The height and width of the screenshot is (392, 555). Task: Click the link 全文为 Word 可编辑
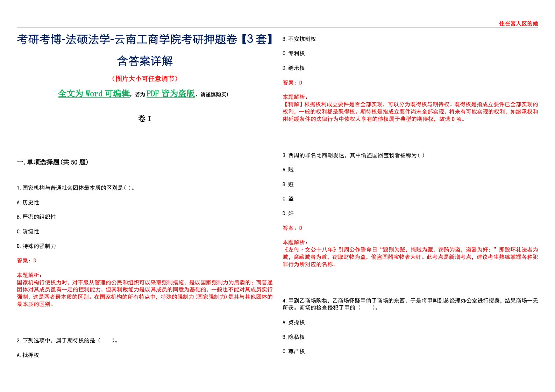click(x=94, y=94)
